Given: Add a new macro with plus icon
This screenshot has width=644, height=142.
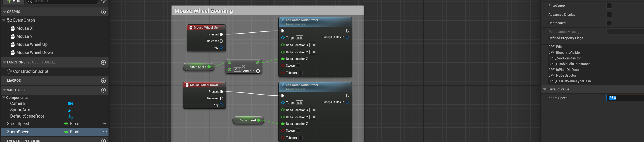Looking at the screenshot, I should point(103,81).
